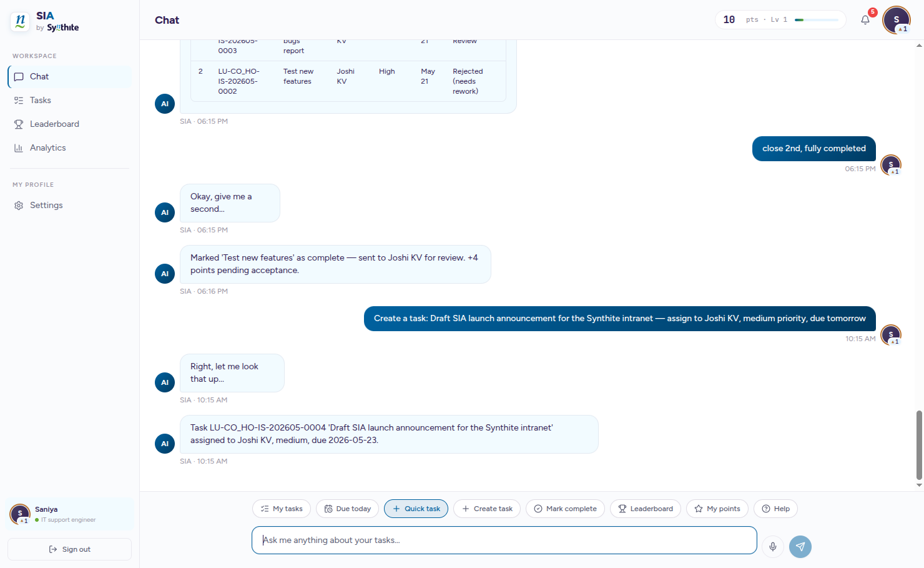Click table cell 'LU-CO_HO-IS-202605-0002'

tap(238, 81)
